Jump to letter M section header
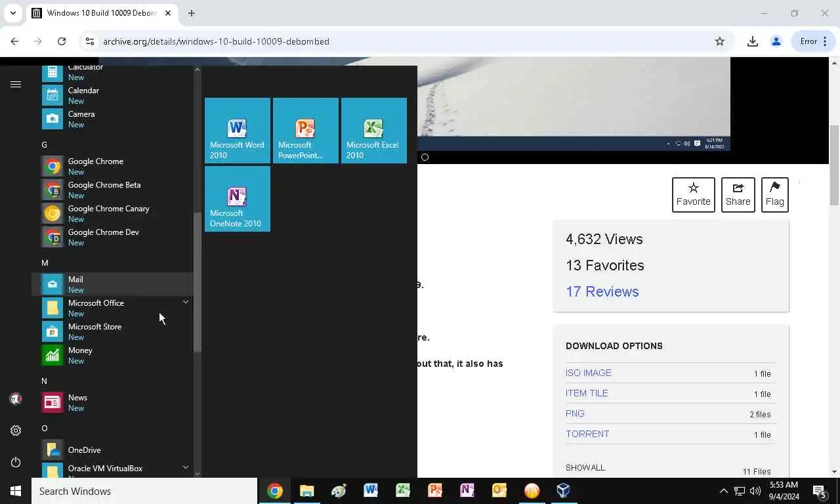Viewport: 840px width, 504px height. click(x=45, y=262)
